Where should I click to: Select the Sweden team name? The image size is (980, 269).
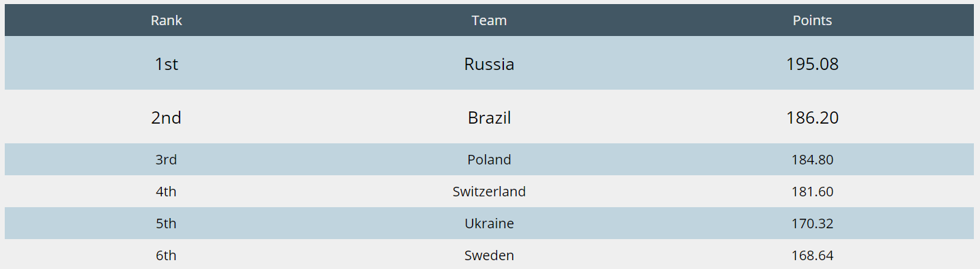tap(489, 255)
